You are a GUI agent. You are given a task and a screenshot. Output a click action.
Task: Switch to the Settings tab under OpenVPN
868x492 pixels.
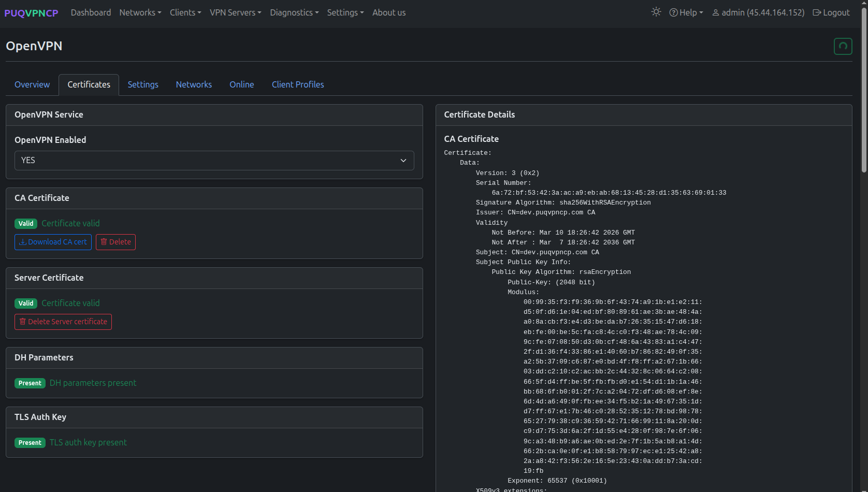[x=143, y=84]
